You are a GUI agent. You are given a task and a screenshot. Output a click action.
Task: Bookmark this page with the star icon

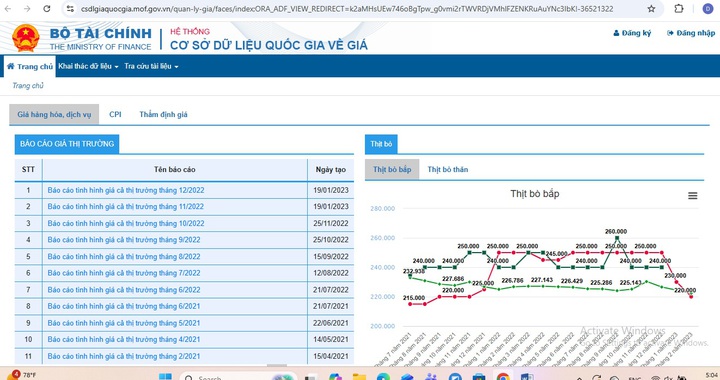(651, 9)
